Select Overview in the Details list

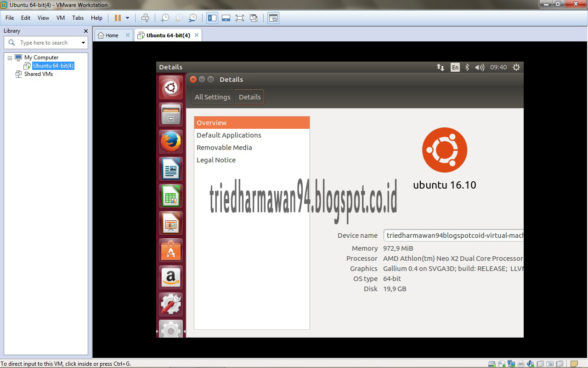[252, 123]
